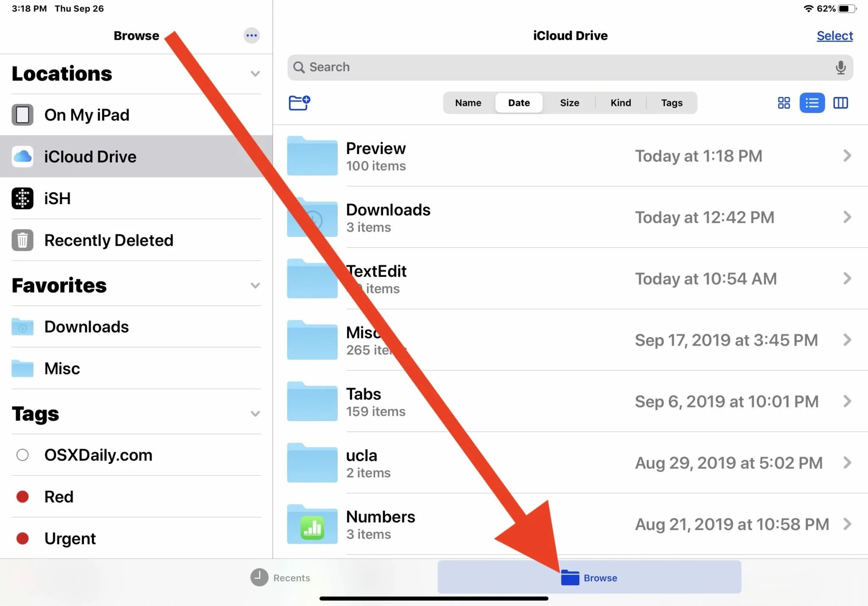
Task: Sort files by Name
Action: tap(468, 103)
